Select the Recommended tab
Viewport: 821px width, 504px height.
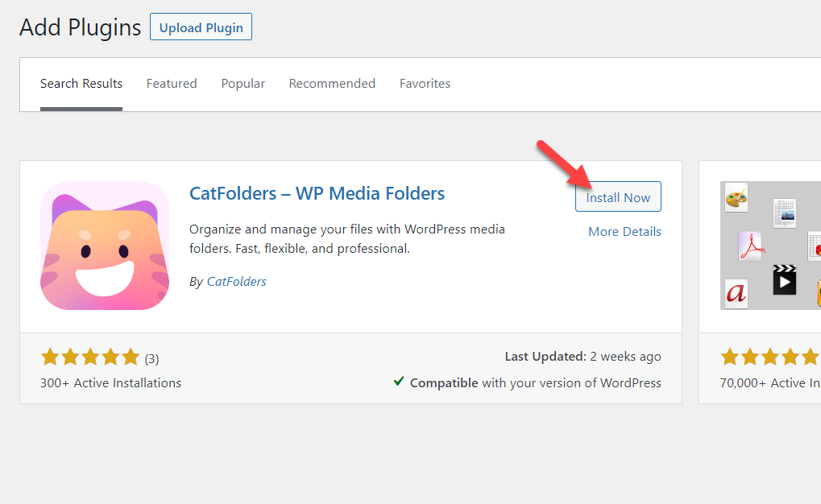(x=332, y=83)
